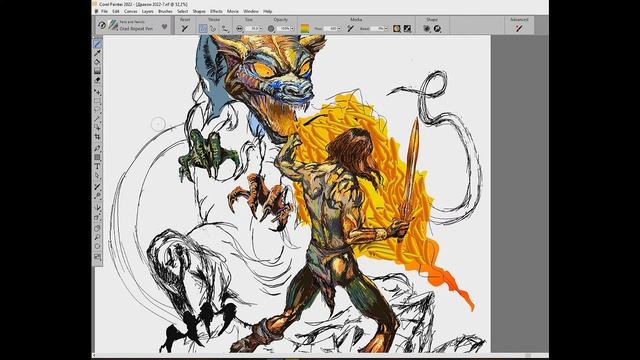Click the opacity circle icon
The height and width of the screenshot is (360, 640).
tap(271, 29)
